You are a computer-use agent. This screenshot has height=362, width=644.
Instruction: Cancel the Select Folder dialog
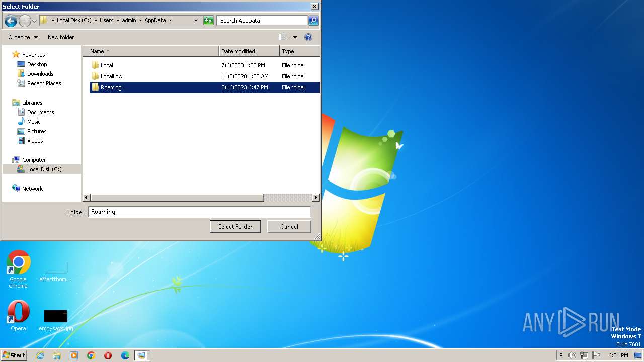click(289, 227)
